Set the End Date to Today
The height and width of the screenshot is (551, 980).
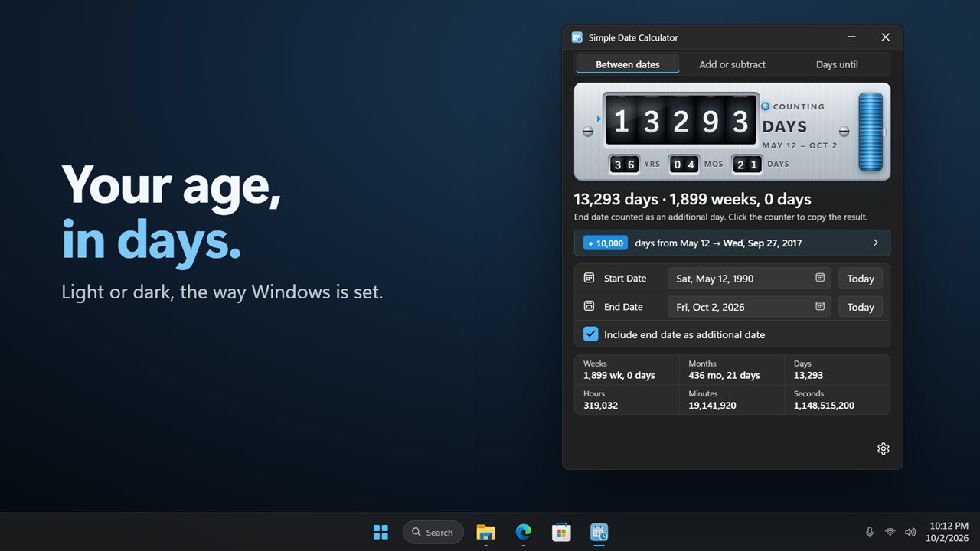(861, 306)
